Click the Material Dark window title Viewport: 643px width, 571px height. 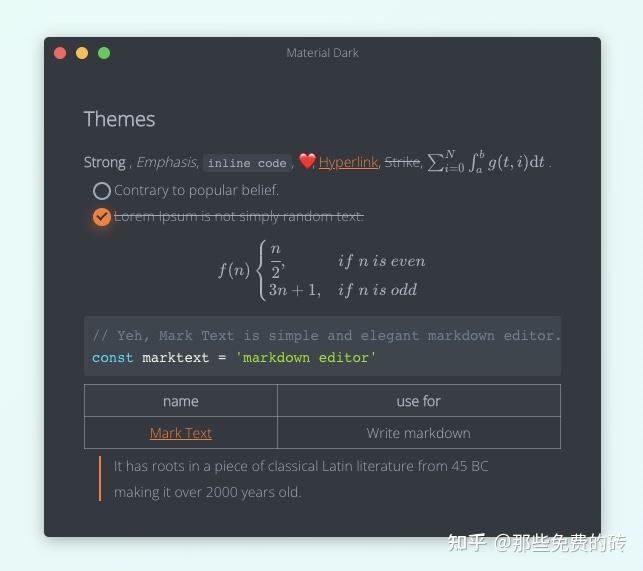[x=322, y=53]
